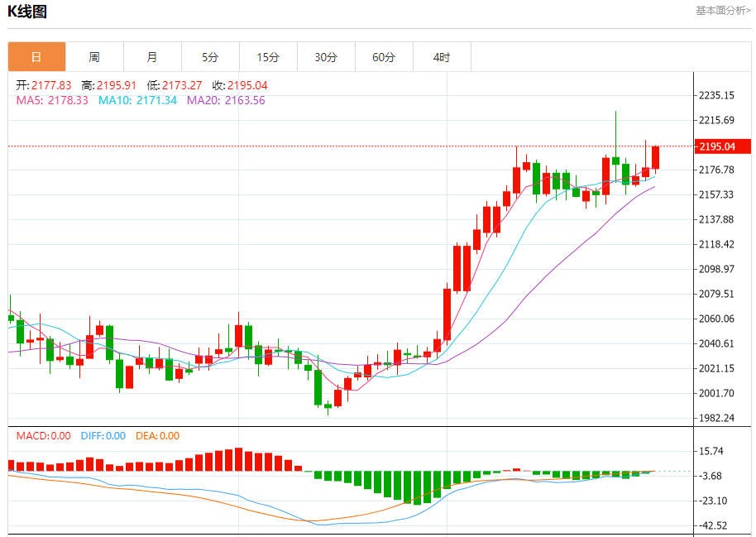Click the 2235.15 price axis label

point(716,95)
